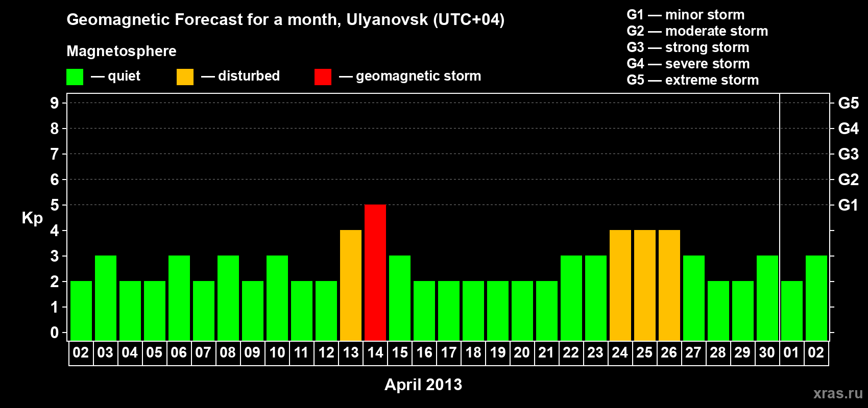The image size is (868, 408).
Task: Click date label '13' on the x-axis
Action: point(351,352)
